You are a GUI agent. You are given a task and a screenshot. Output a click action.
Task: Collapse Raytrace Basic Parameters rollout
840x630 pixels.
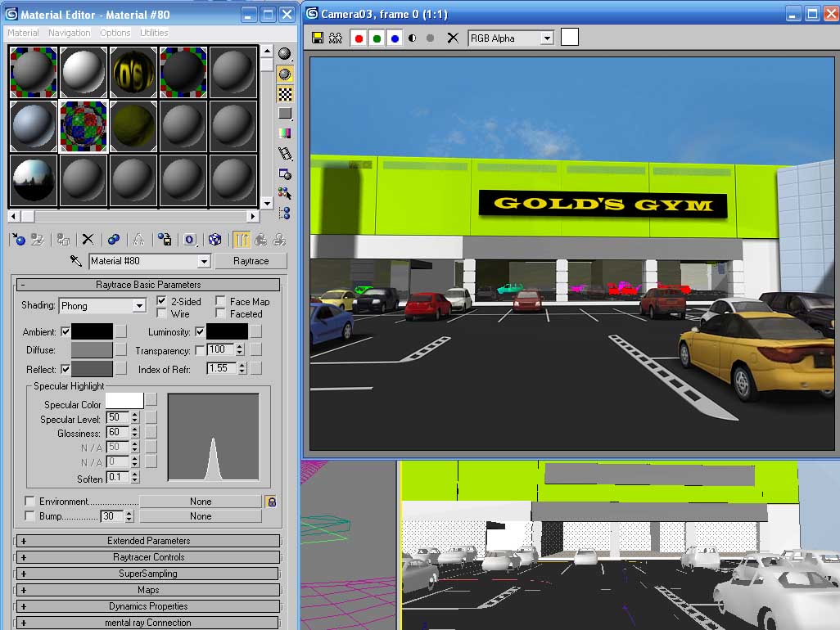(x=148, y=284)
